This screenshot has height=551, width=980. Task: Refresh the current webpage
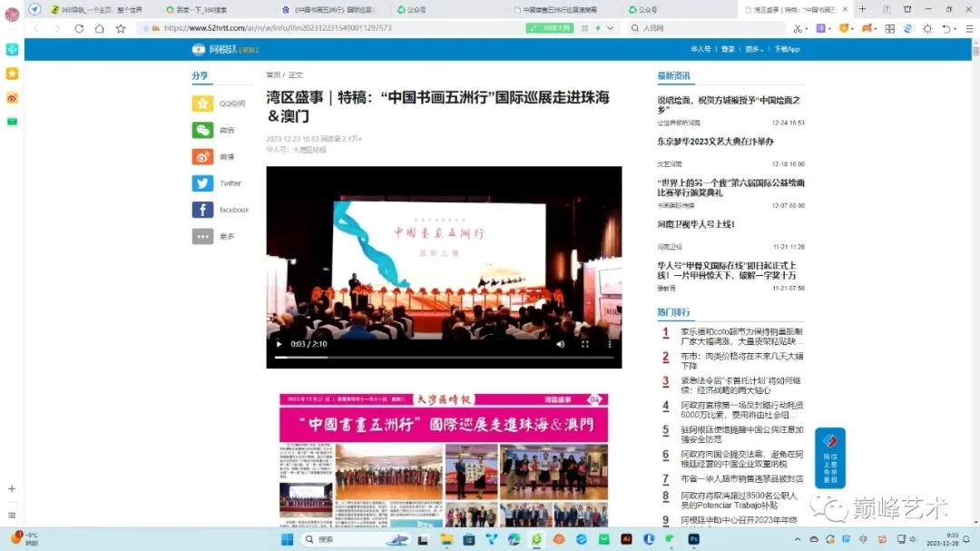pos(78,28)
